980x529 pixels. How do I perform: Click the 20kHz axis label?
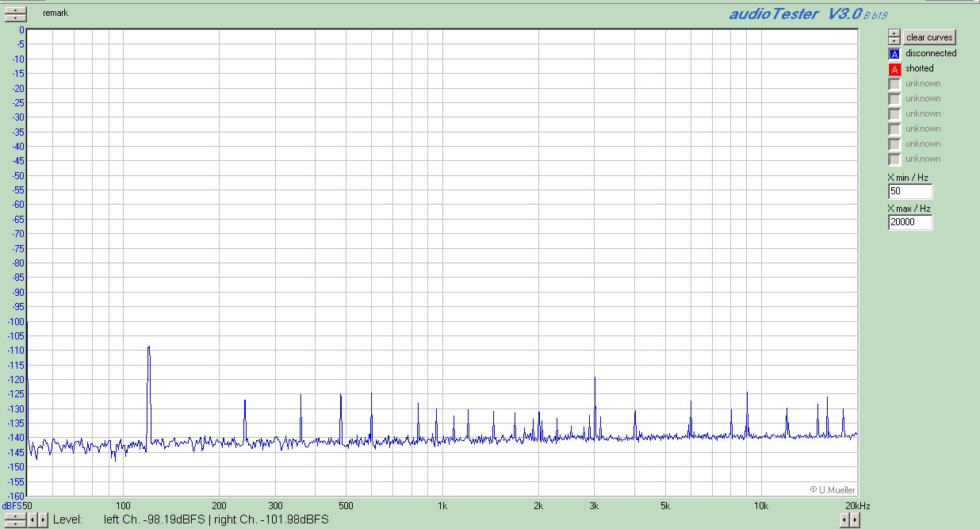[x=857, y=505]
